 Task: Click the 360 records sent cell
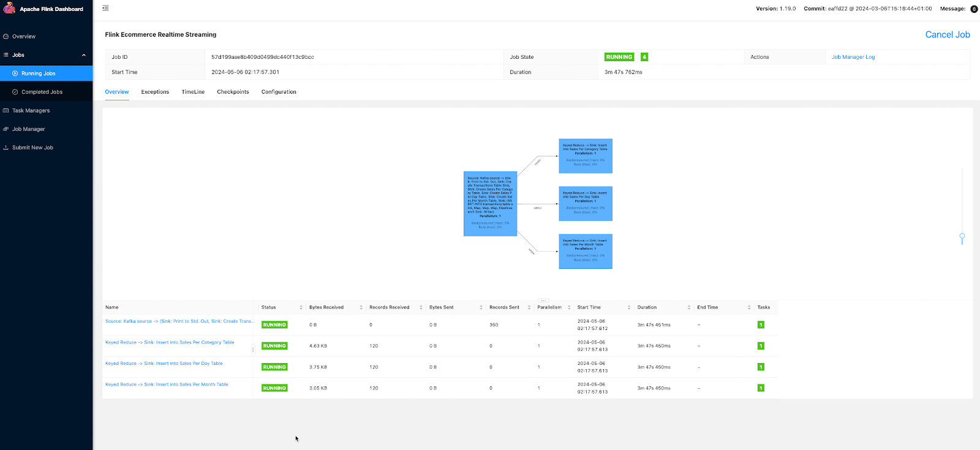494,325
